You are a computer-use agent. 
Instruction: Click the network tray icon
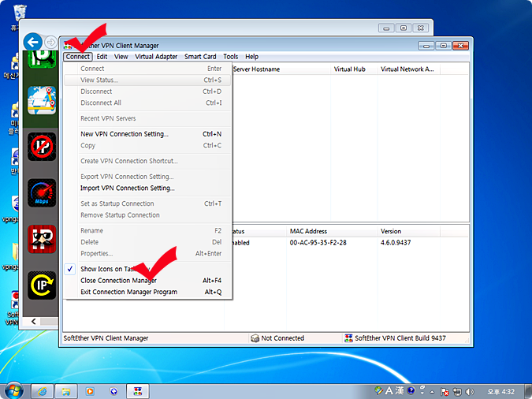[457, 392]
